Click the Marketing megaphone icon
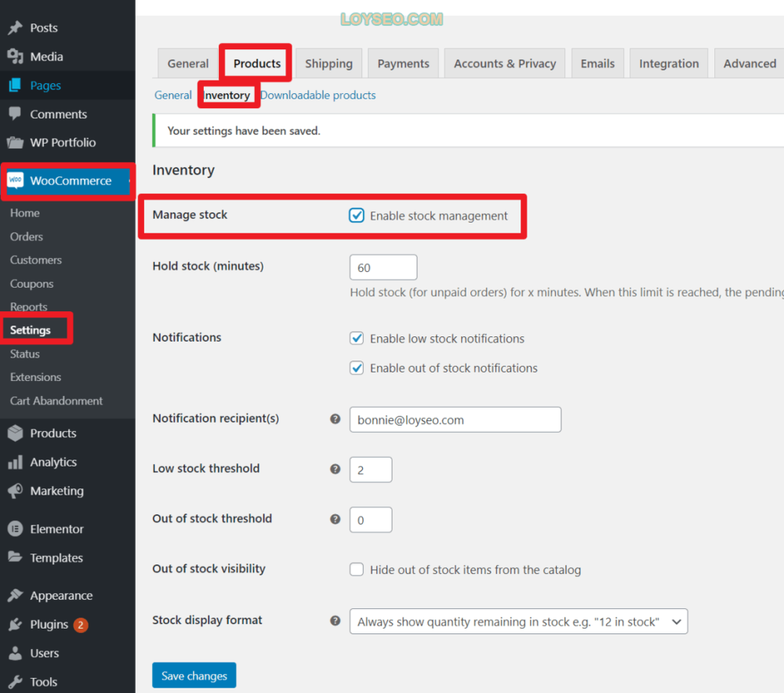784x693 pixels. tap(16, 491)
